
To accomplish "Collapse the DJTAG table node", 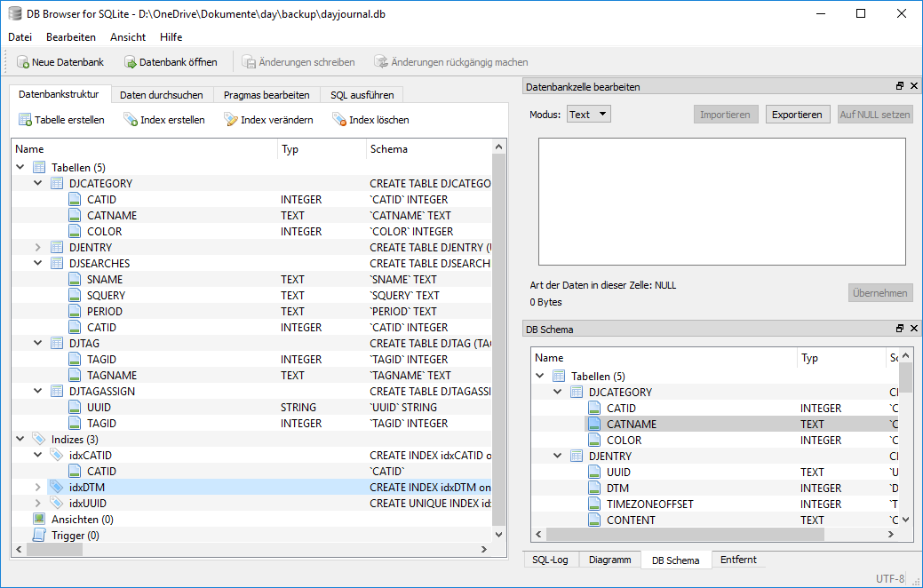I will click(37, 343).
